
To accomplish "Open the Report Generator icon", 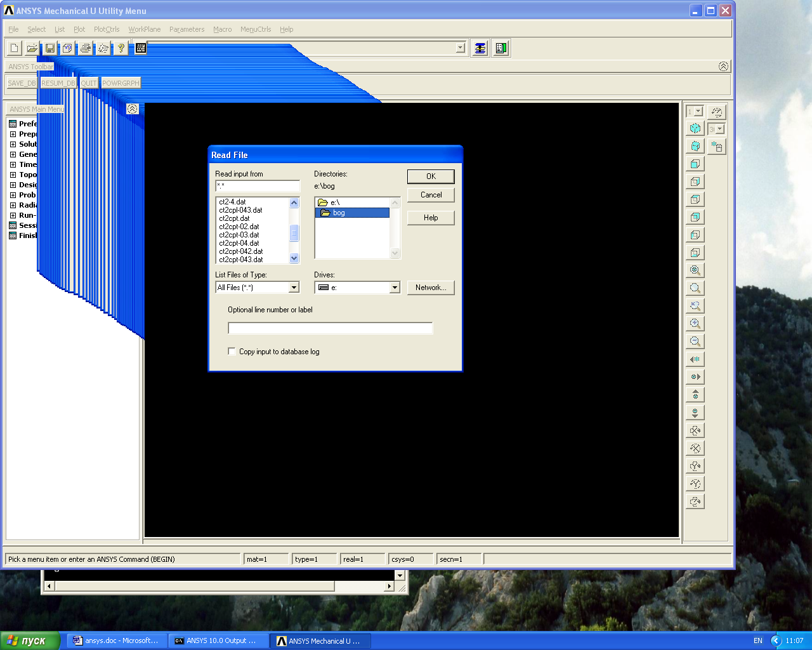I will [103, 48].
